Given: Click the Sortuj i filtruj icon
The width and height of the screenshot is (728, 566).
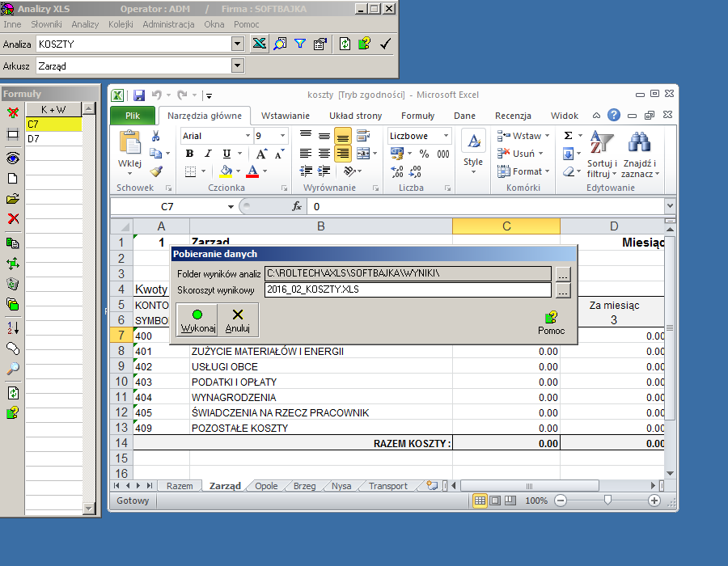Looking at the screenshot, I should pos(601,142).
